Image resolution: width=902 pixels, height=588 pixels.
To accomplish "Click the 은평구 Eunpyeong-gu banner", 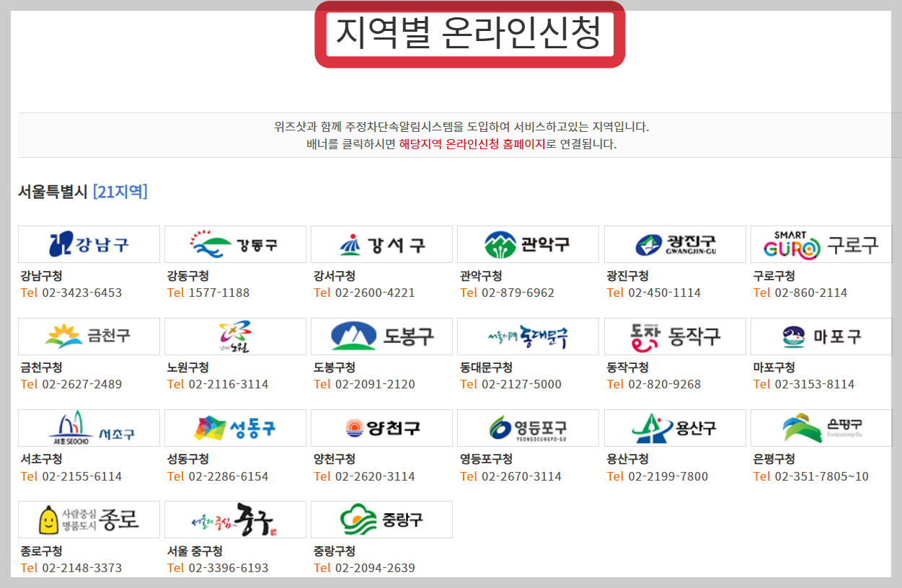I will (x=821, y=428).
